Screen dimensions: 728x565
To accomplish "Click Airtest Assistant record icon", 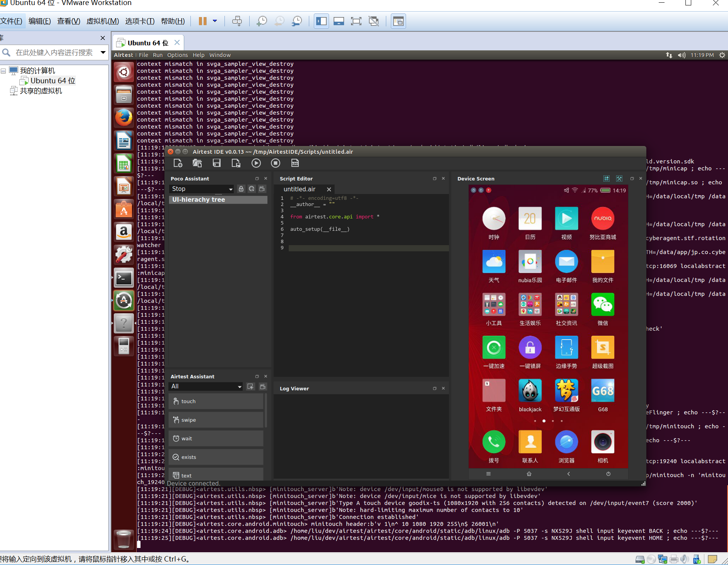I will (x=263, y=386).
